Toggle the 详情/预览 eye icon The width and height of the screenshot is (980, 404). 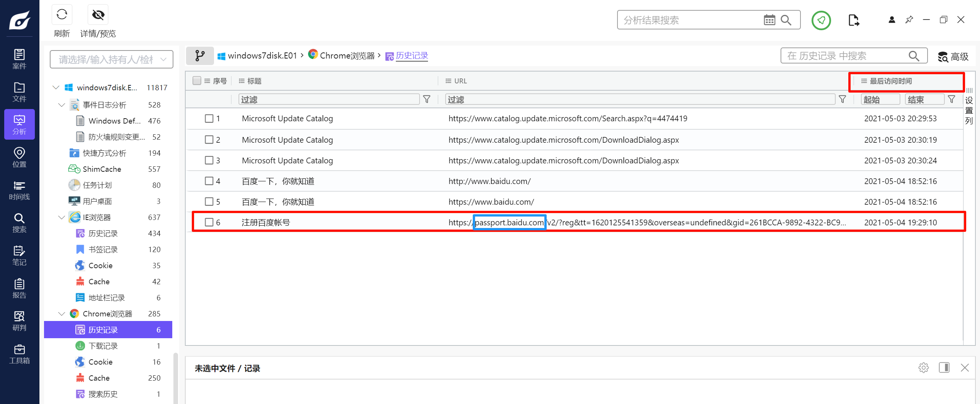[x=98, y=15]
